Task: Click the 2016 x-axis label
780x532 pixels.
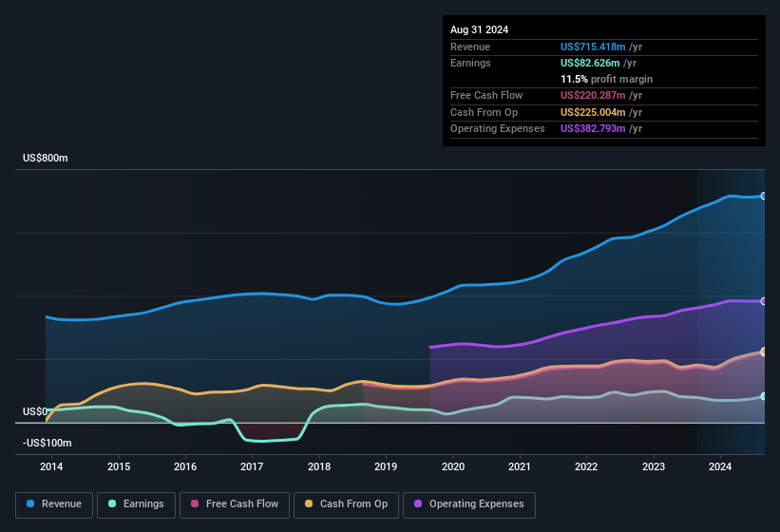Action: point(185,466)
